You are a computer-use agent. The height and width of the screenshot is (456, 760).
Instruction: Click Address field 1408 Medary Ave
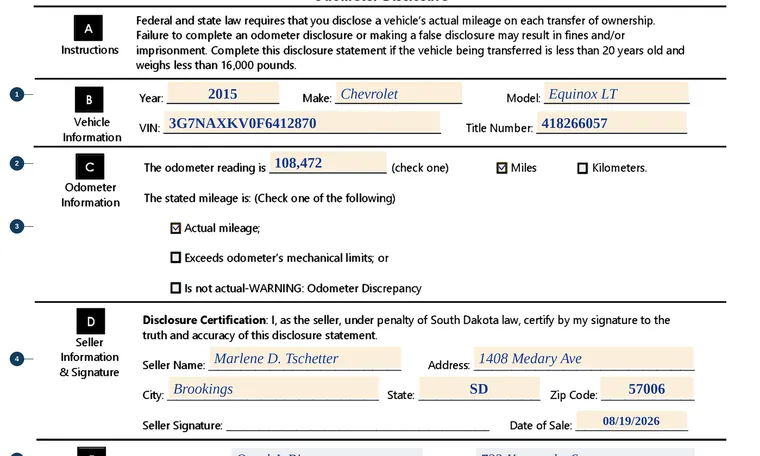(x=584, y=359)
